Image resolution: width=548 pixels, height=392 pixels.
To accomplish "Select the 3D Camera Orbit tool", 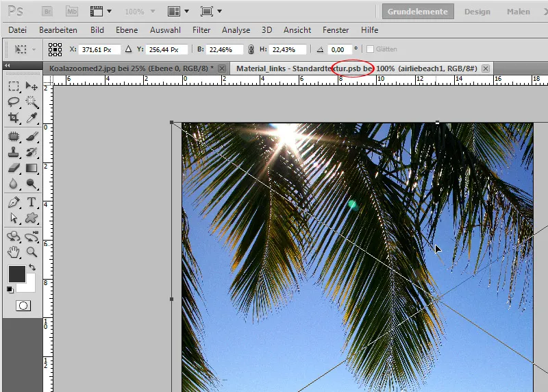I will [32, 236].
